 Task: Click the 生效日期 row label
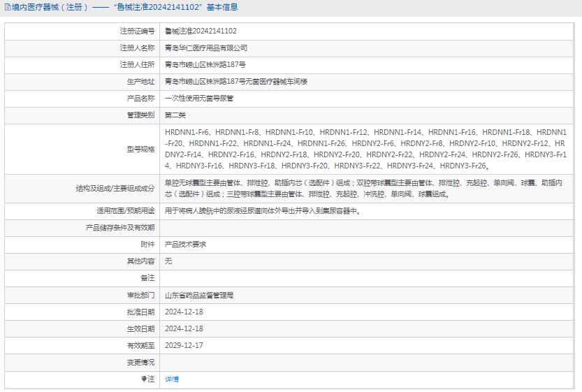[140, 328]
